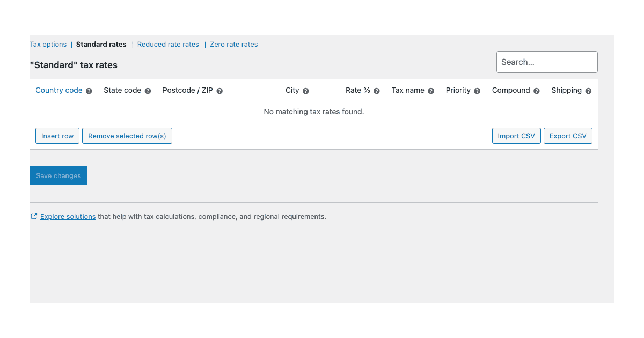
Task: Click the Tax name column header
Action: coord(408,90)
